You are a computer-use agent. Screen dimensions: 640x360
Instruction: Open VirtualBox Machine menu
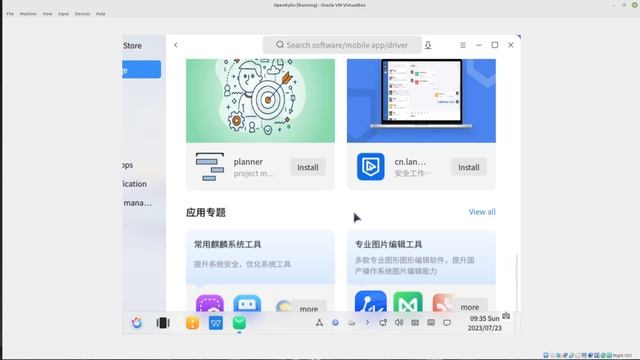pos(28,14)
